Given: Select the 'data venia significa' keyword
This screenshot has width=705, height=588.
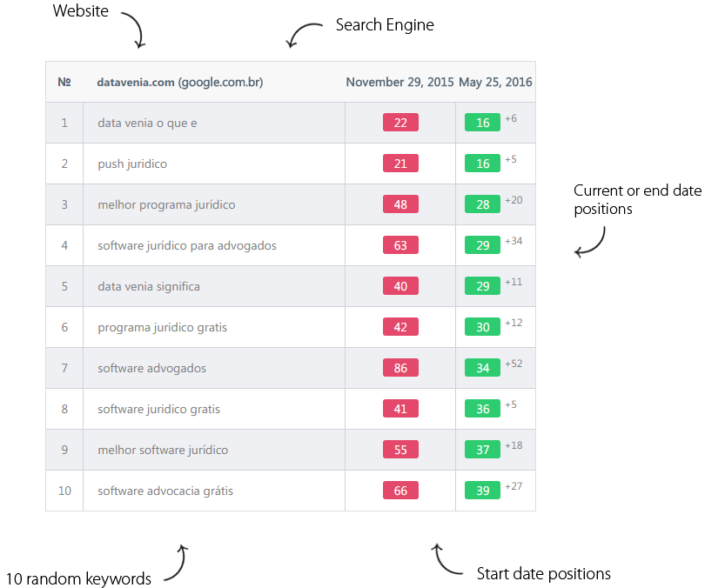Looking at the screenshot, I should click(149, 286).
